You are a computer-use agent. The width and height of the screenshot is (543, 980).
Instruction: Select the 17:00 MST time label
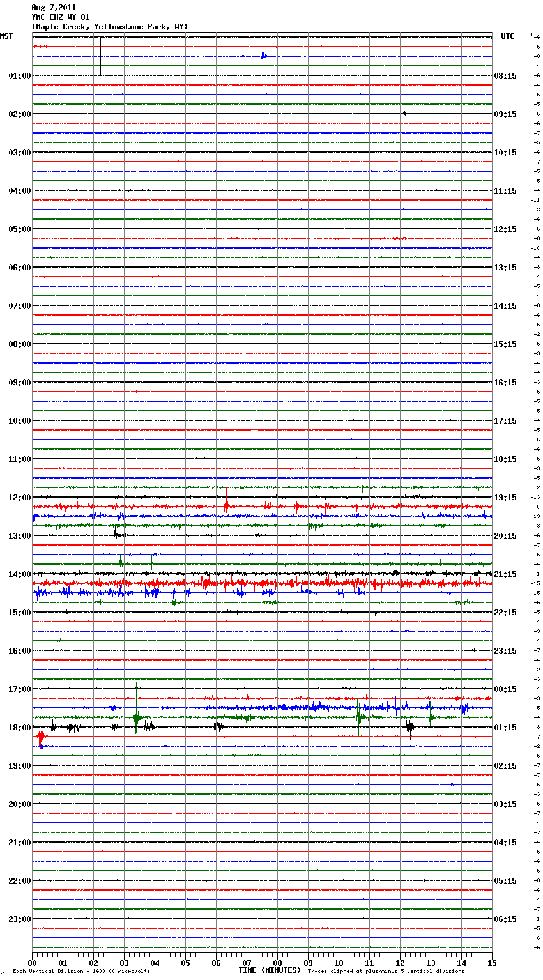(20, 689)
